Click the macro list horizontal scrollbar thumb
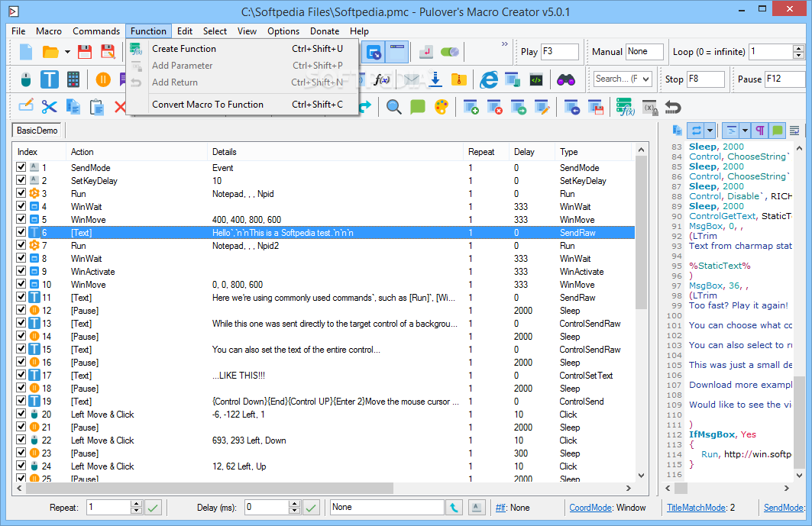Image resolution: width=812 pixels, height=526 pixels. [x=209, y=488]
